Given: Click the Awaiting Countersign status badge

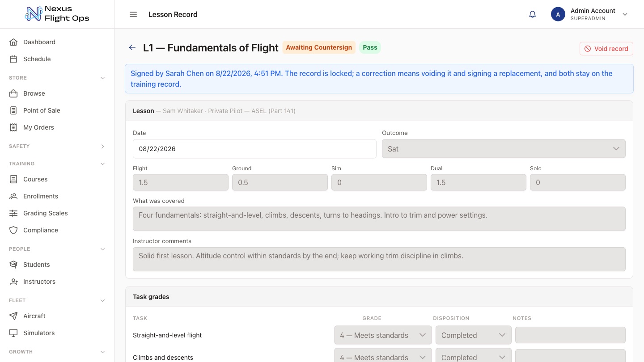Looking at the screenshot, I should [319, 47].
